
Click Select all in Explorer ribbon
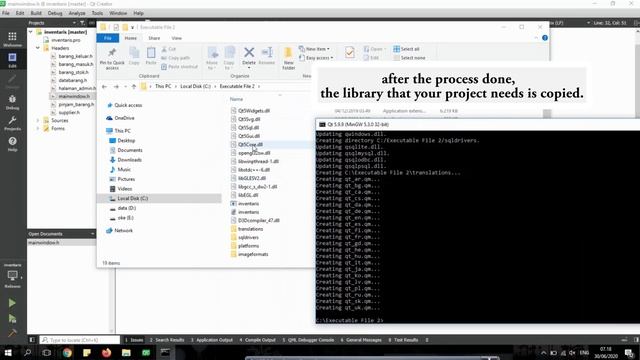(x=406, y=49)
